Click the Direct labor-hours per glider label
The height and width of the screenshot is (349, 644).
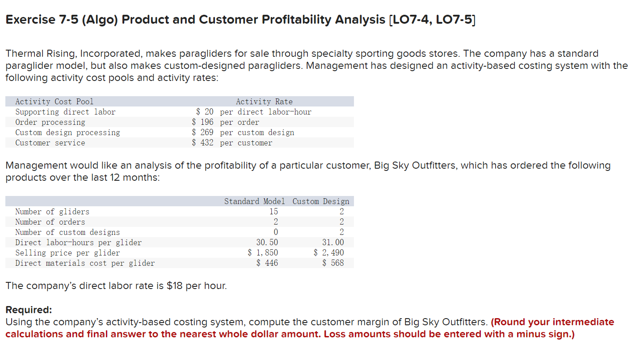click(x=78, y=243)
